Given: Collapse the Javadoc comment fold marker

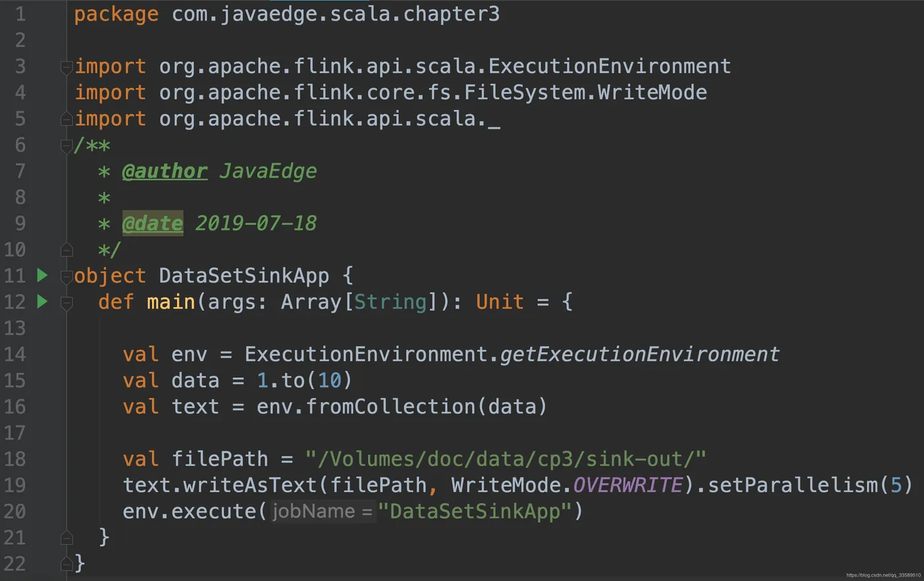Looking at the screenshot, I should (x=66, y=146).
